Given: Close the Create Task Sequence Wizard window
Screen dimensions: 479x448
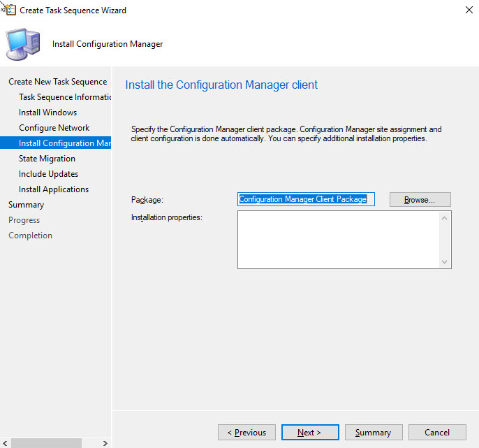Looking at the screenshot, I should pos(468,10).
